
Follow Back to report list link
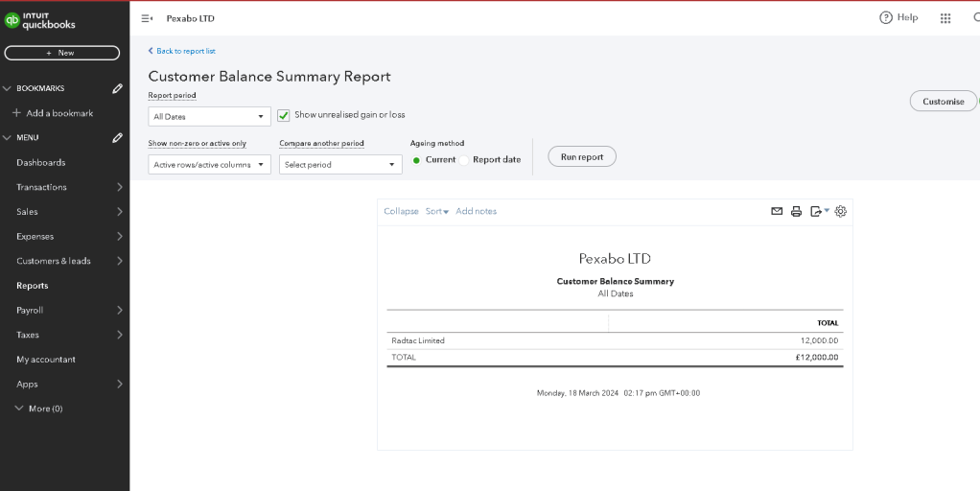[182, 51]
